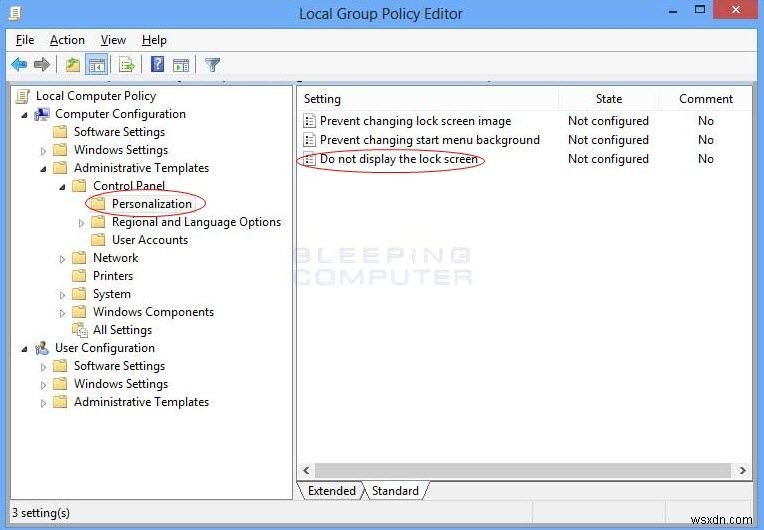This screenshot has height=530, width=764.
Task: Click the Regional and Language Options folder icon
Action: 98,222
